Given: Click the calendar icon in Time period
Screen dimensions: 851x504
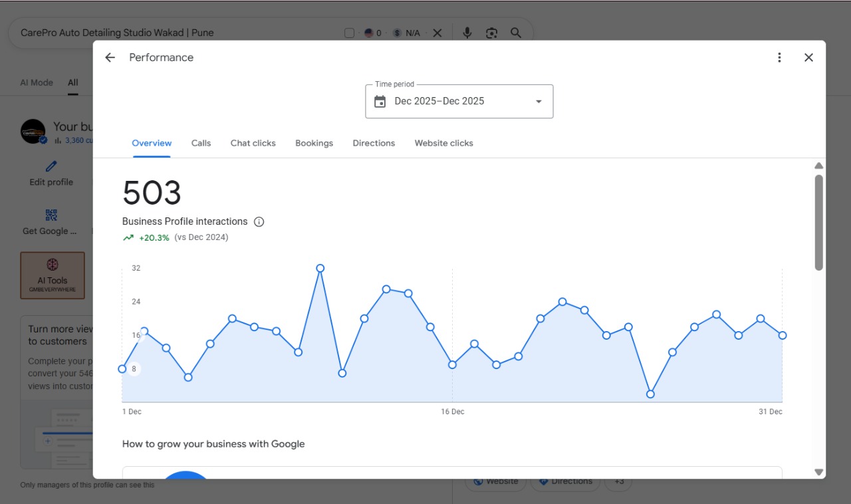Looking at the screenshot, I should click(x=380, y=102).
